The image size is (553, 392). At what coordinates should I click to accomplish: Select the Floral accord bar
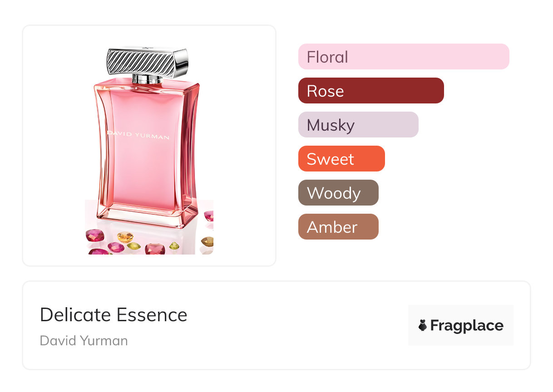click(403, 57)
